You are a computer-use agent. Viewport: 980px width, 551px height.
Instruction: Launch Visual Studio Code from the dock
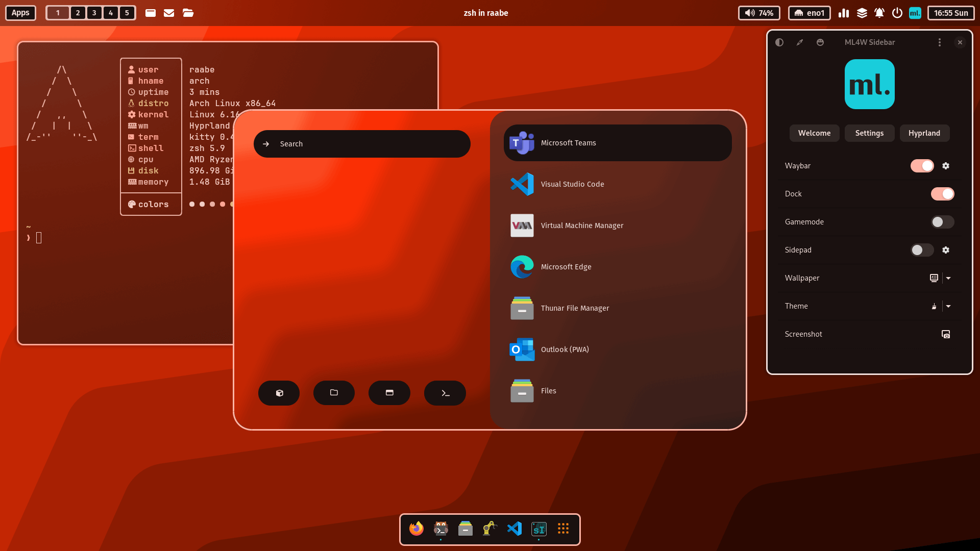[514, 529]
